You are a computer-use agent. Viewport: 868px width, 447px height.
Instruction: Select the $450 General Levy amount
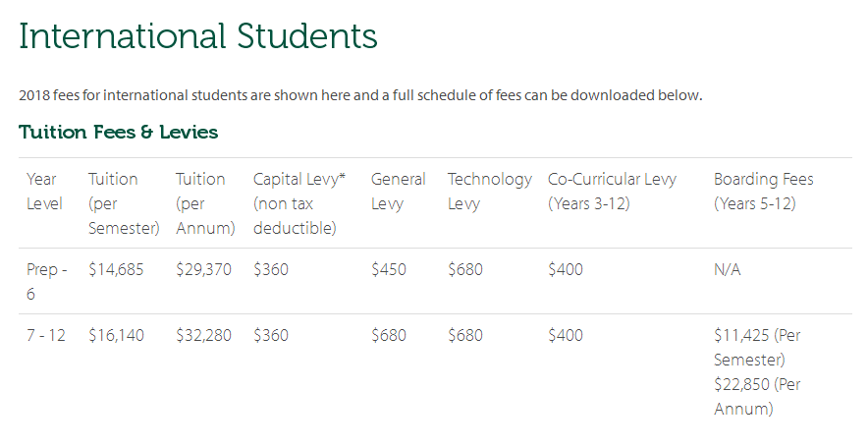(389, 269)
